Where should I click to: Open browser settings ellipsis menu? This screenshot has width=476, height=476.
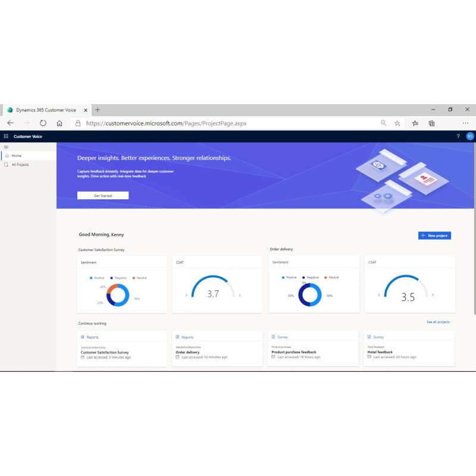465,123
